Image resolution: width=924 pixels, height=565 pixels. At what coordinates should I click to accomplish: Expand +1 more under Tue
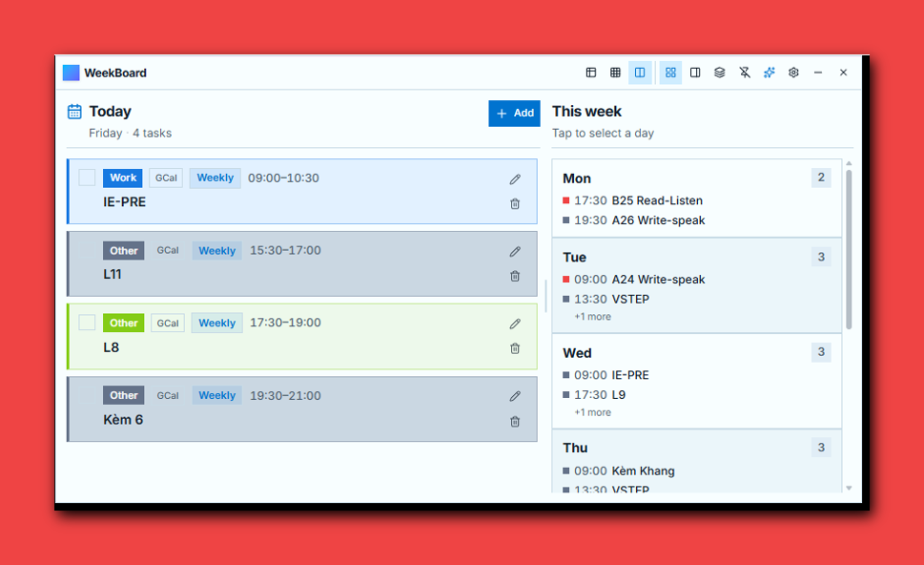[593, 317]
